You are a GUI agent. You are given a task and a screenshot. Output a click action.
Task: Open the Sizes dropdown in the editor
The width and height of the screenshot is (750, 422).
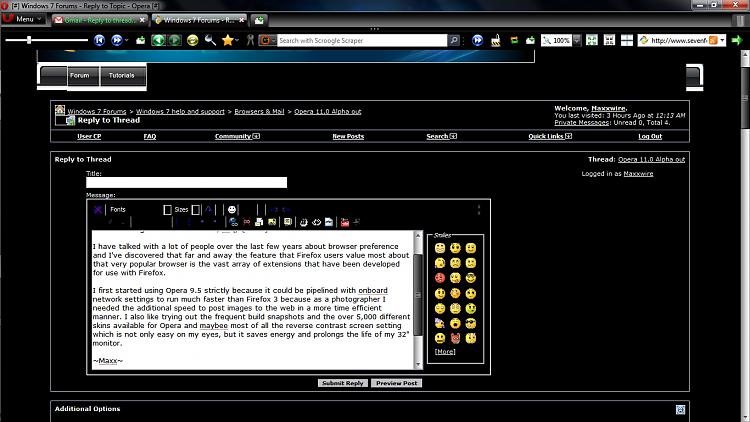point(187,210)
